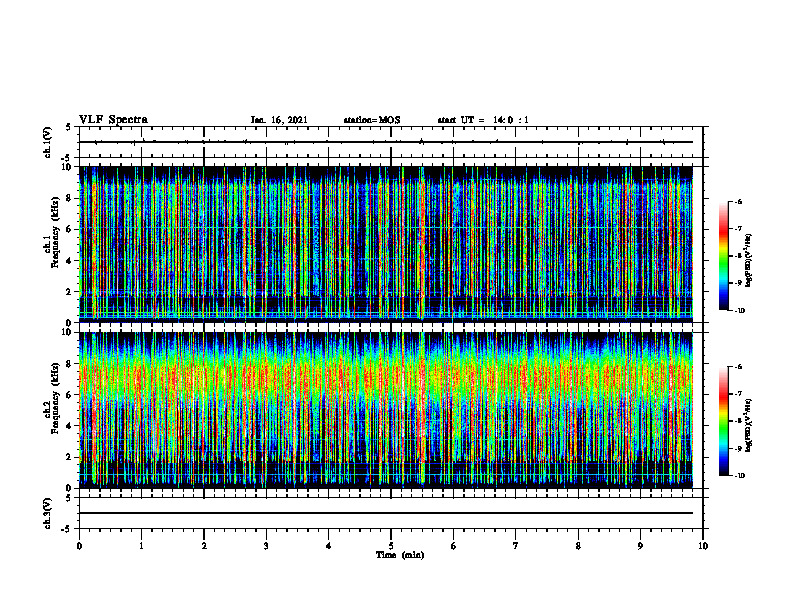Click the lower ch.2 color scale bar
The width and height of the screenshot is (792, 612).
tap(723, 421)
